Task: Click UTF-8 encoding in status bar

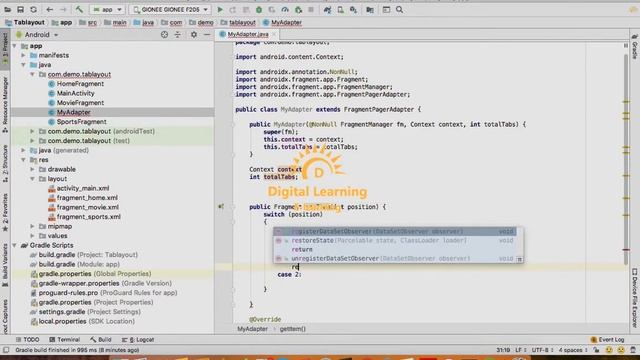Action: 542,350
